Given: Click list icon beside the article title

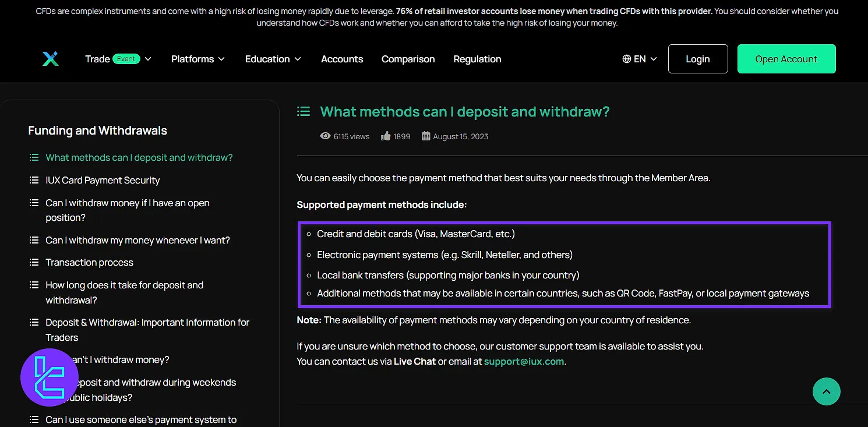Looking at the screenshot, I should pos(304,111).
